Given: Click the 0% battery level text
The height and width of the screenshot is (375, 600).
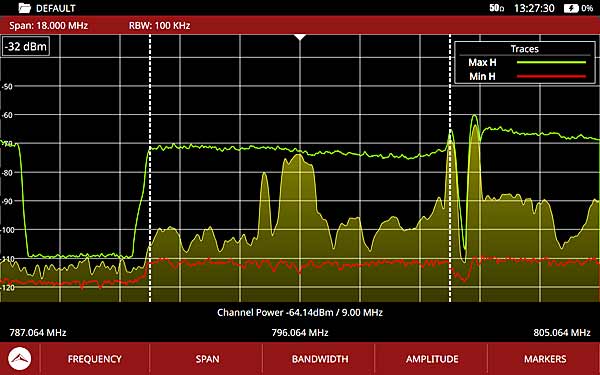Looking at the screenshot, I should point(587,8).
